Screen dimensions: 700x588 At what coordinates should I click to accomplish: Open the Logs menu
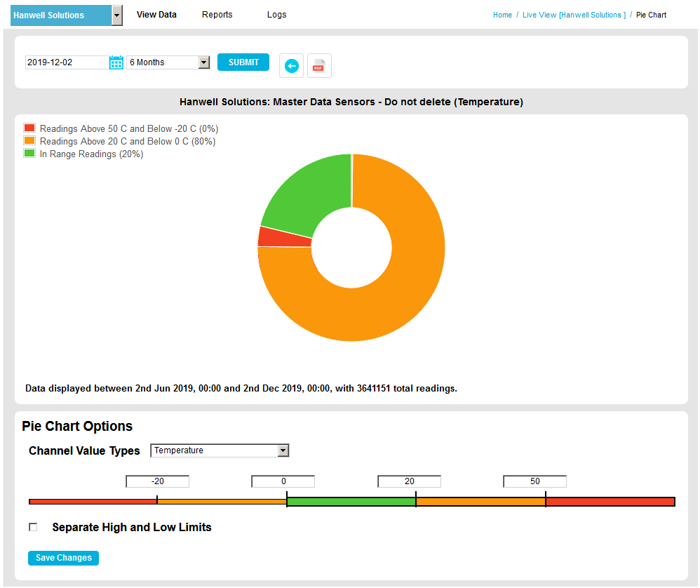tap(277, 15)
